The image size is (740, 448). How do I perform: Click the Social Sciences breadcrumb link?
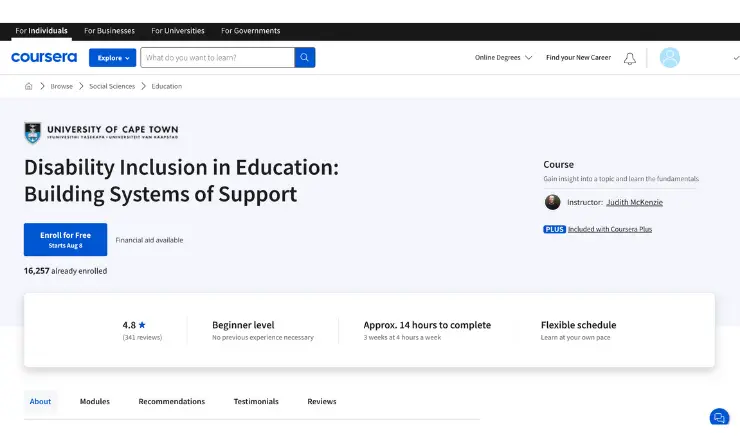112,86
